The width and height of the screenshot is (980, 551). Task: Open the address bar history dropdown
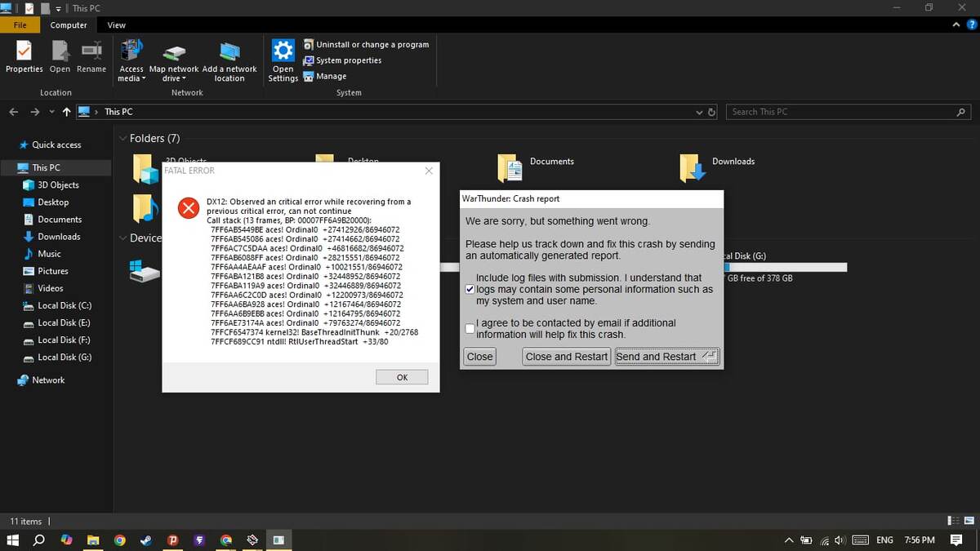click(x=699, y=112)
